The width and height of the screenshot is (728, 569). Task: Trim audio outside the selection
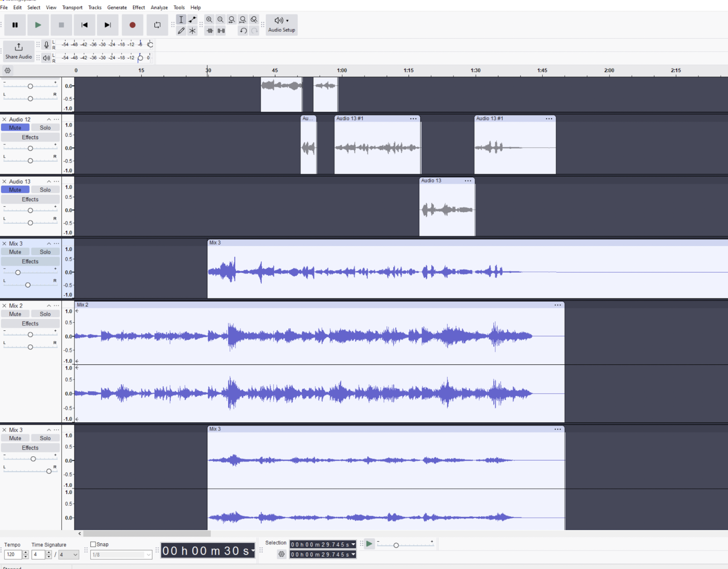click(209, 31)
